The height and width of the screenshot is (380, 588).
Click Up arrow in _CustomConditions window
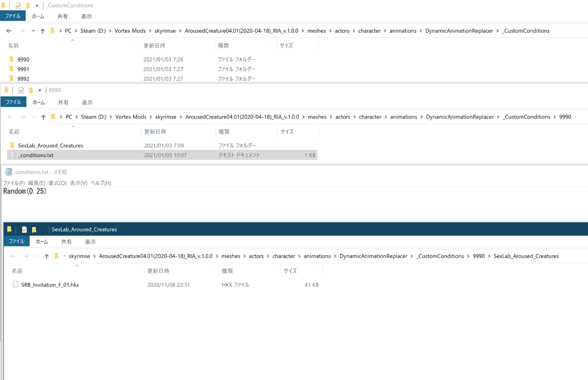(x=43, y=31)
